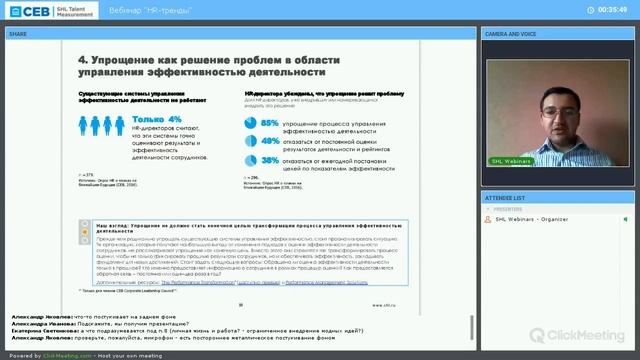Click the footnote about CEB Corporate Leadership Council
Image resolution: width=640 pixels, height=360 pixels.
tap(128, 291)
